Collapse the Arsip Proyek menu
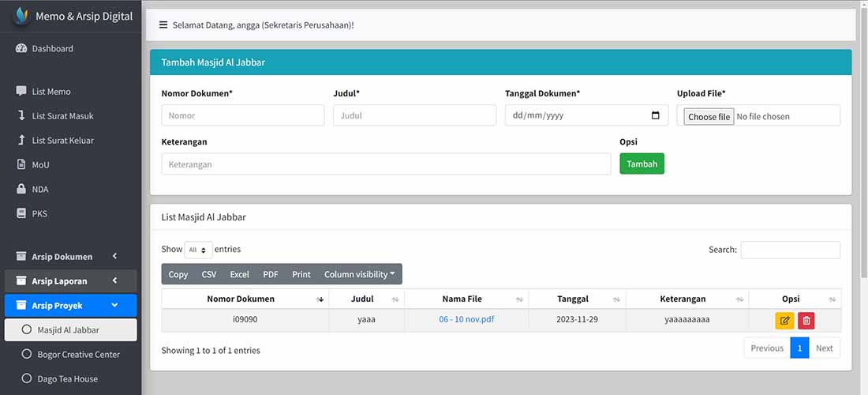868x395 pixels. coord(71,305)
